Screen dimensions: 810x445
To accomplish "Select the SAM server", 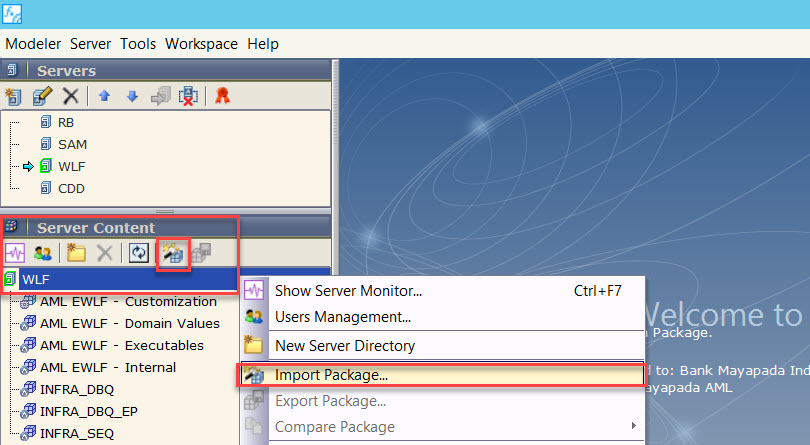I will (x=72, y=144).
